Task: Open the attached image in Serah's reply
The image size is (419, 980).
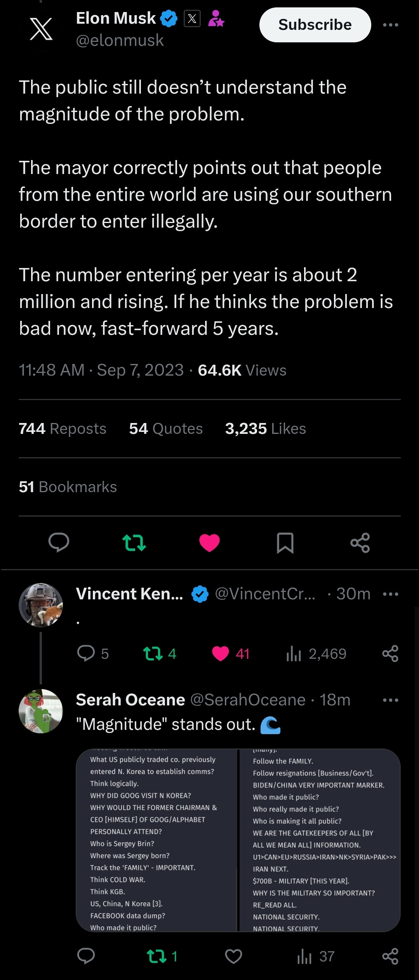Action: (238, 840)
